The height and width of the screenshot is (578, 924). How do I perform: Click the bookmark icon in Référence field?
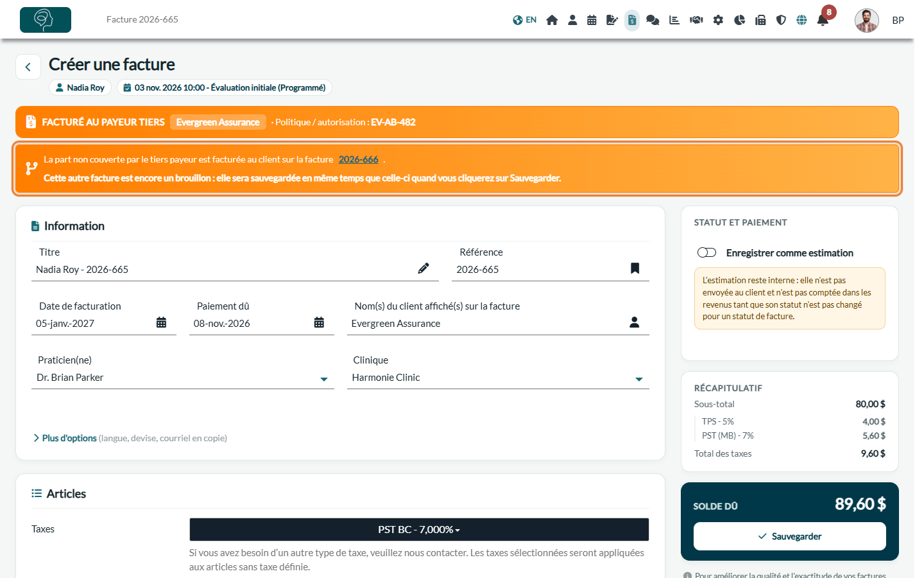635,268
